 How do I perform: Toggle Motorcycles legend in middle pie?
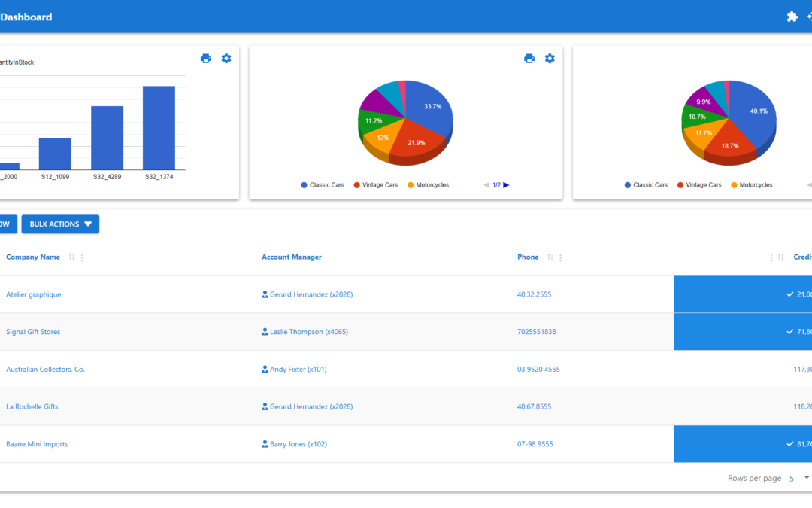click(429, 185)
